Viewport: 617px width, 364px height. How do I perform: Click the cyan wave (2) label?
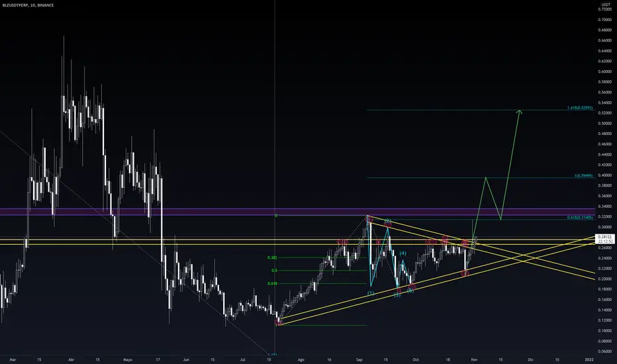click(387, 221)
